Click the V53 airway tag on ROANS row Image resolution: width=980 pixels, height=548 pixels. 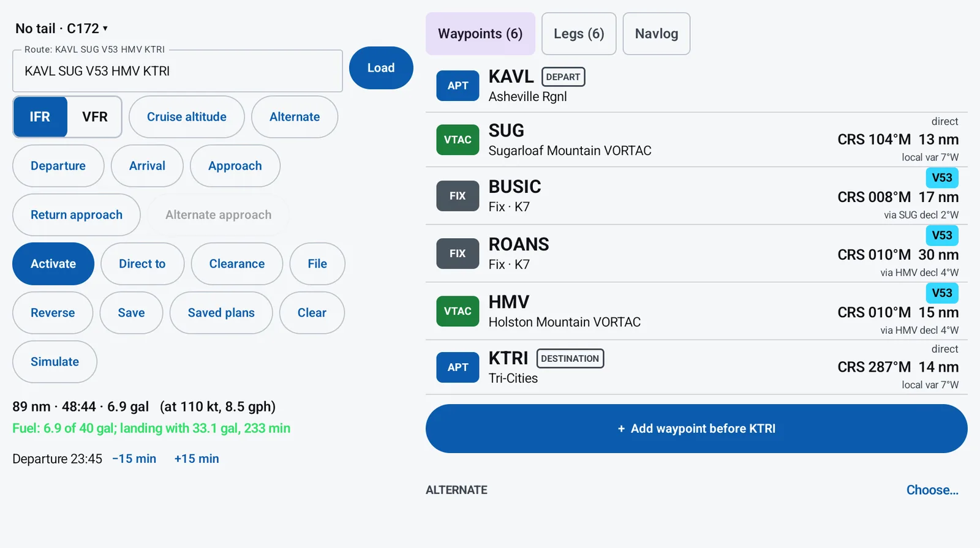[x=942, y=235]
